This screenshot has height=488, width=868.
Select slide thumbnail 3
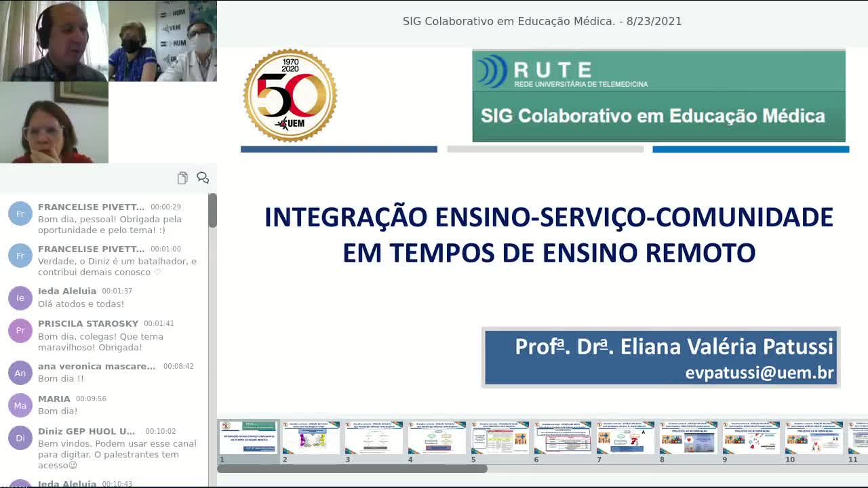[x=374, y=438]
